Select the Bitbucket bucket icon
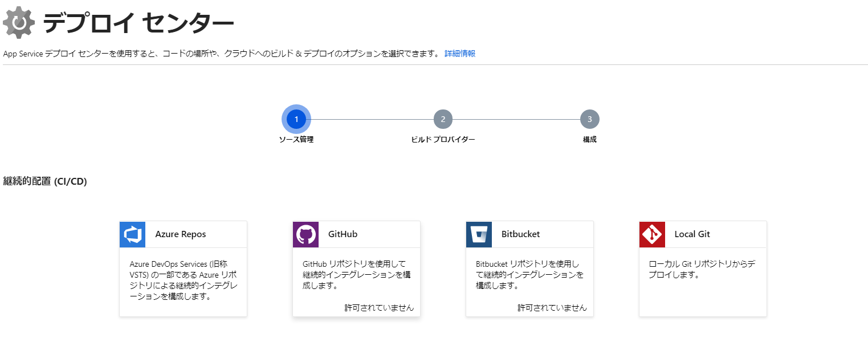The height and width of the screenshot is (358, 868). 479,234
